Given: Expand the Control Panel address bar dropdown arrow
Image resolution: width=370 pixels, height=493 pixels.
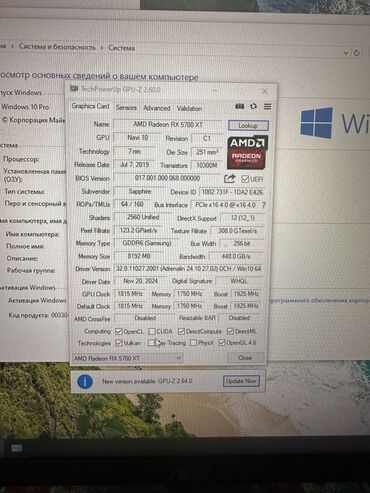Looking at the screenshot, I should tap(346, 52).
